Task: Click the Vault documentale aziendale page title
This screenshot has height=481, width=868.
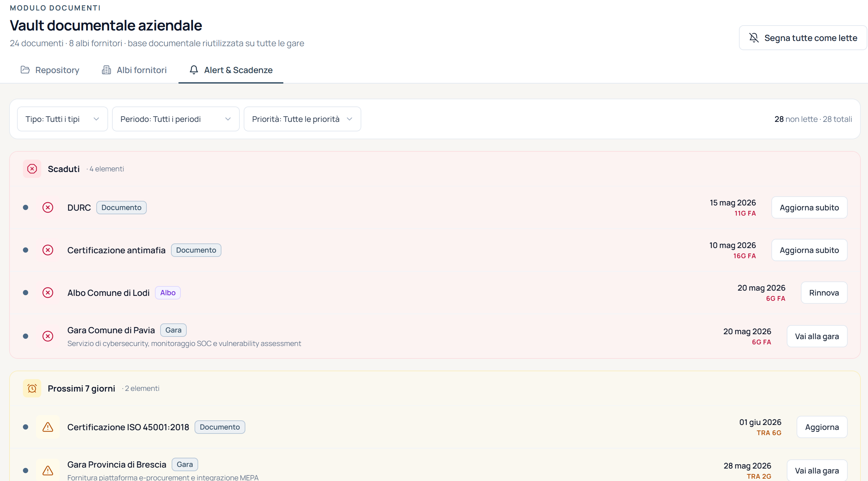Action: coord(106,25)
